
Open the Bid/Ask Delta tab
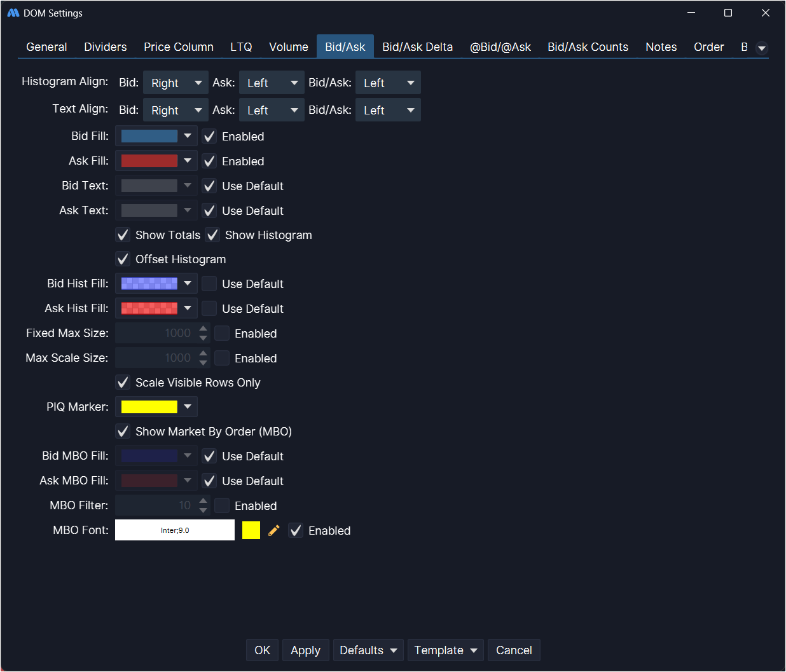click(x=417, y=47)
